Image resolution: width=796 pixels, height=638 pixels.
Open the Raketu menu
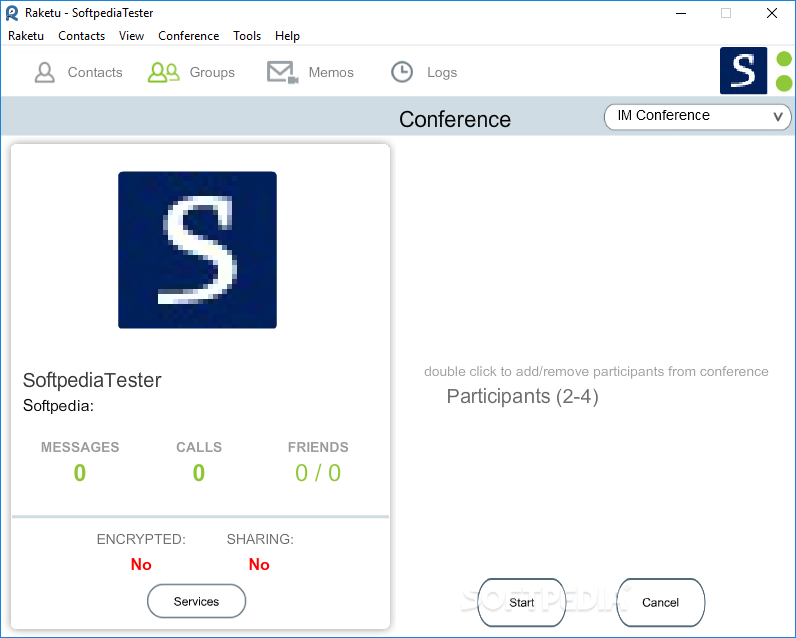click(26, 36)
